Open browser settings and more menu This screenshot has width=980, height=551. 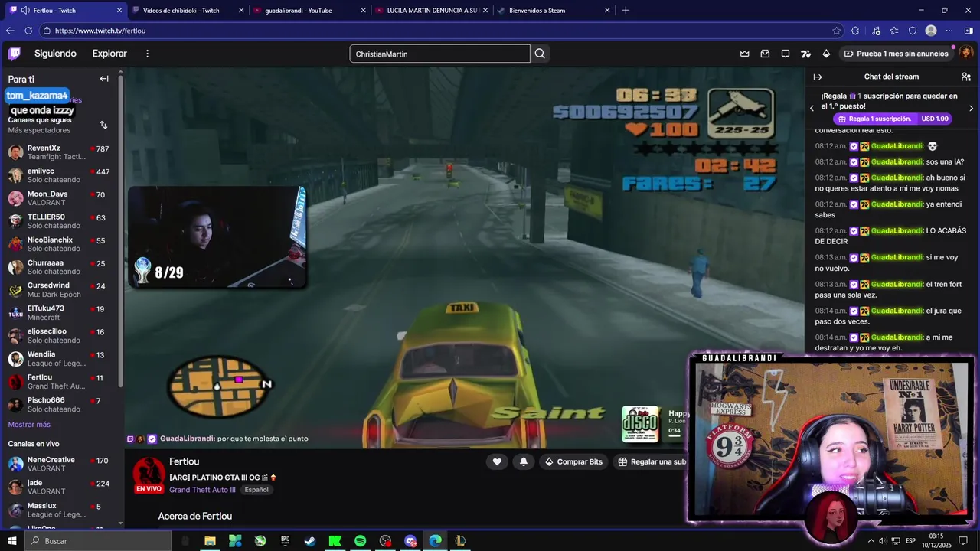949,31
